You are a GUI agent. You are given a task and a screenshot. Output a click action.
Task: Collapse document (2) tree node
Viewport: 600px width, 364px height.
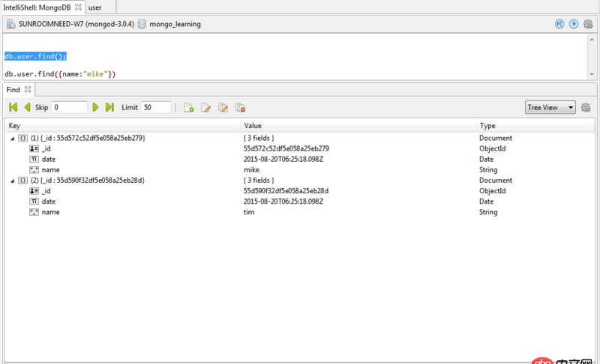(12, 181)
